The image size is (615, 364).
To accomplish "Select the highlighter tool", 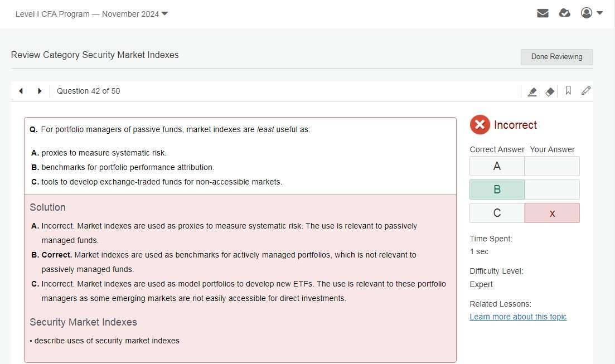I will (x=532, y=91).
